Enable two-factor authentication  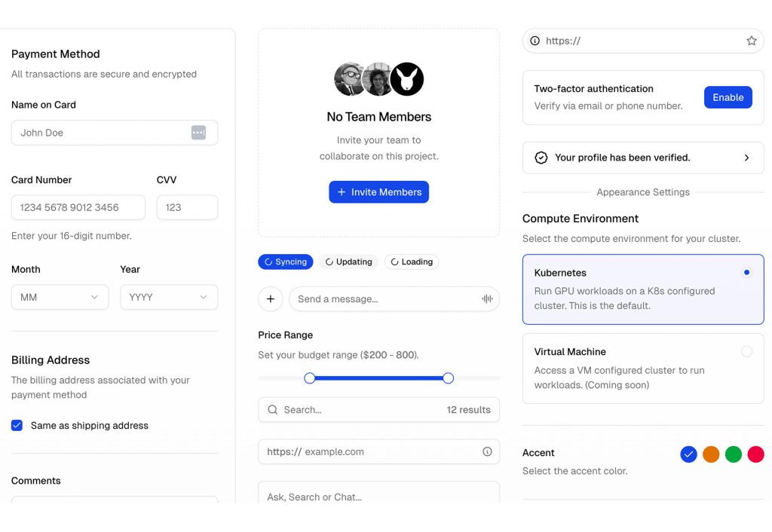tap(728, 97)
